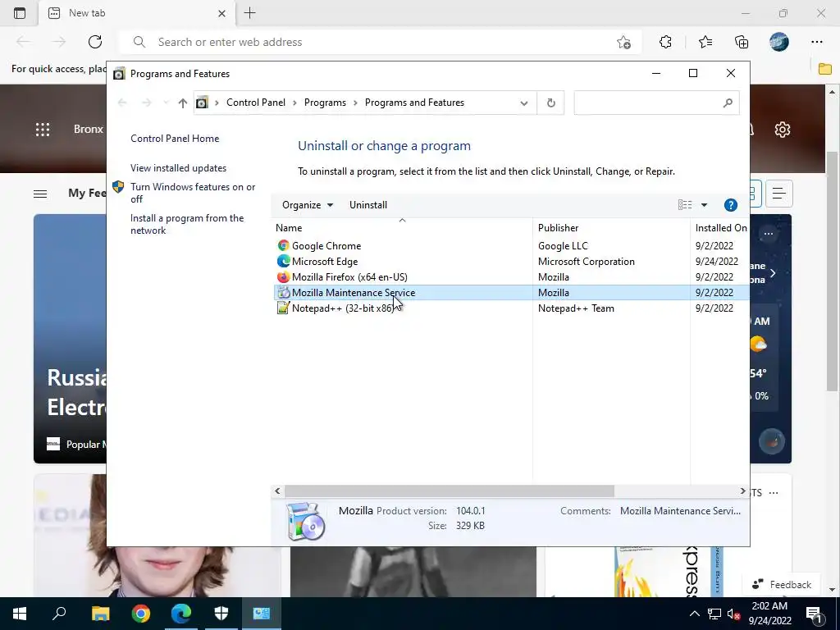840x630 pixels.
Task: Click the Notepad++ Team publisher cell
Action: point(576,308)
